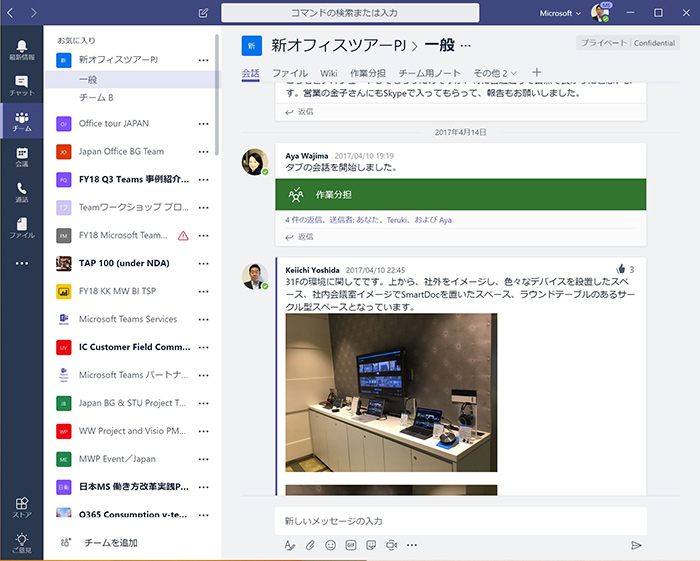Viewport: 700px width, 561px height.
Task: Go forward with the right arrow
Action: [34, 12]
